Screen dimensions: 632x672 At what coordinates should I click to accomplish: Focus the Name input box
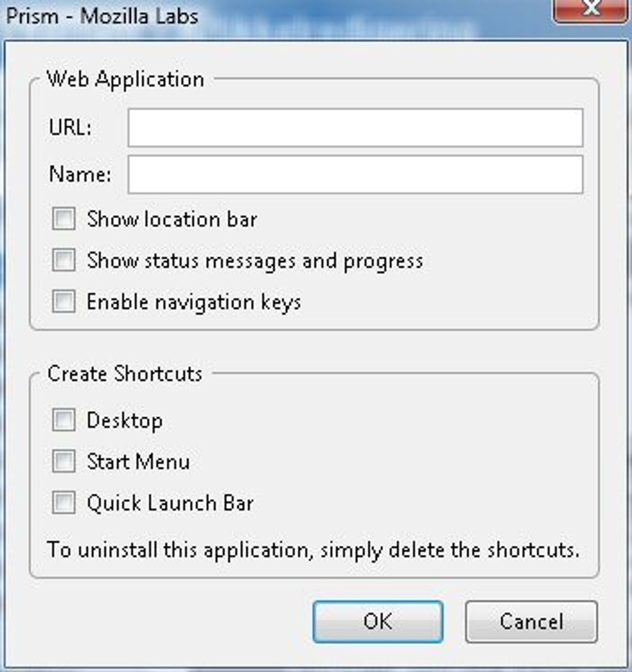click(x=355, y=175)
